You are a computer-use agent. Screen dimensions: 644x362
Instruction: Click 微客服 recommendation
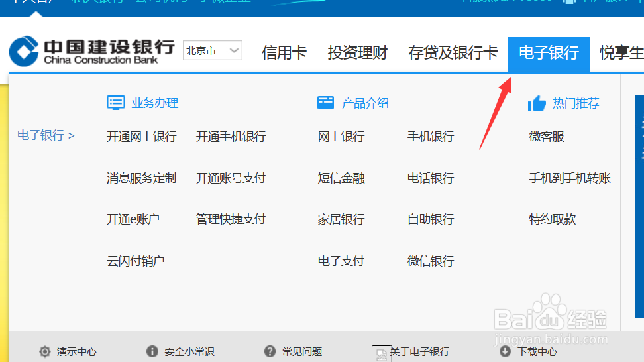[x=546, y=137]
